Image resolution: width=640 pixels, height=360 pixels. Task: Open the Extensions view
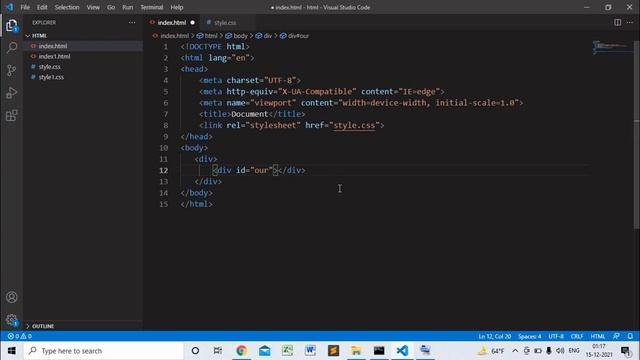coord(11,116)
